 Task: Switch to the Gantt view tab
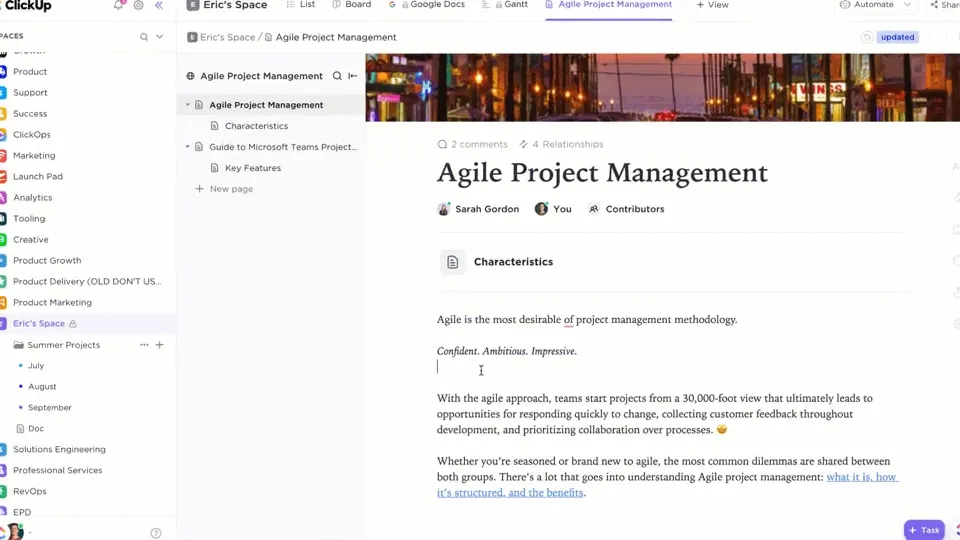[505, 4]
